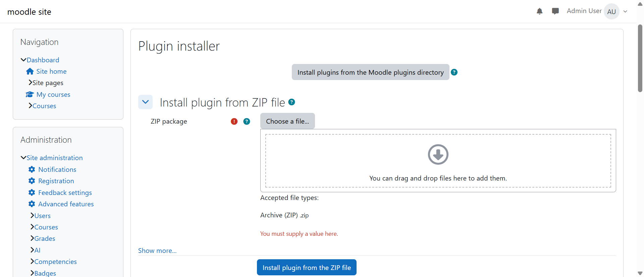Click the Choose a file button

coord(287,121)
